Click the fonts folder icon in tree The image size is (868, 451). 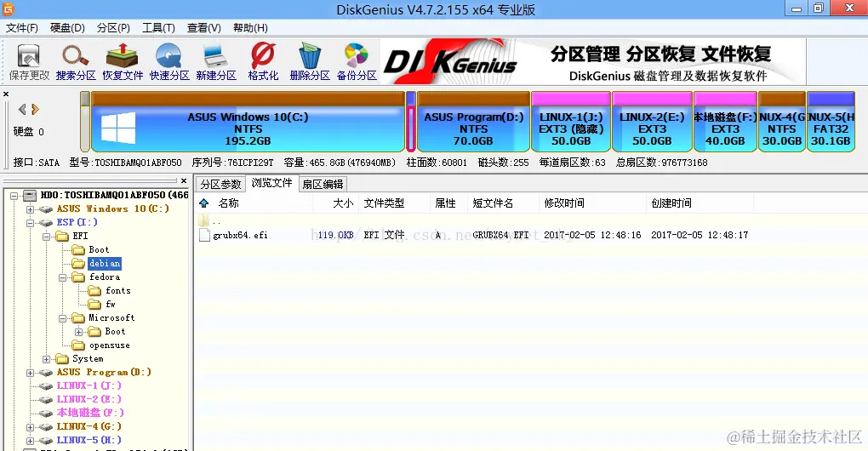(x=94, y=290)
